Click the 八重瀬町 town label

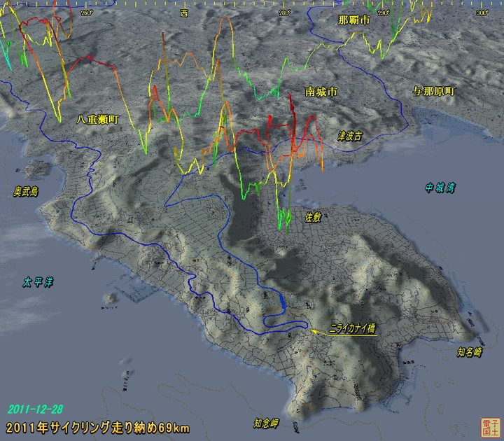pyautogui.click(x=97, y=120)
